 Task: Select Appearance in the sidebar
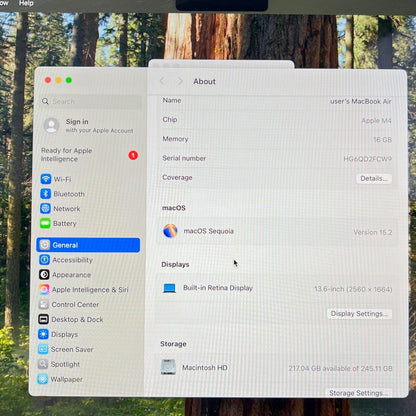(88, 274)
